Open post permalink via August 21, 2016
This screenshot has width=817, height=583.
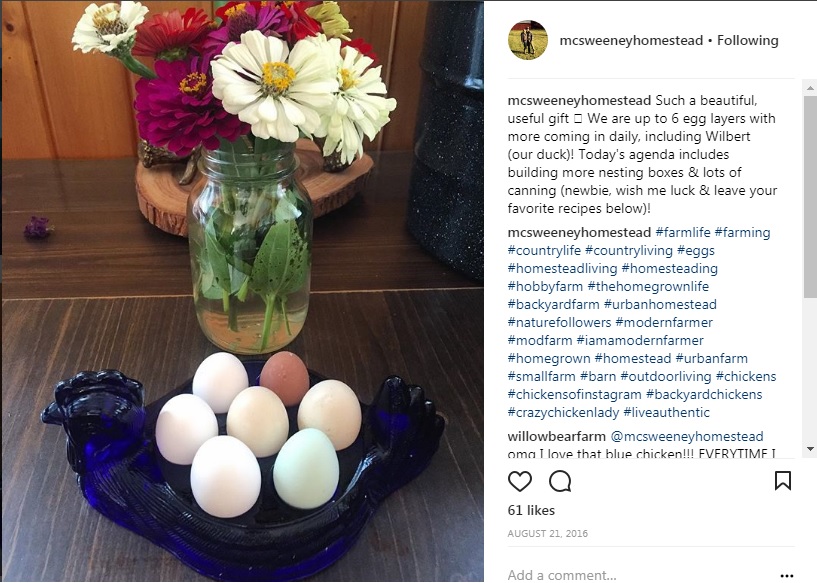click(x=547, y=534)
